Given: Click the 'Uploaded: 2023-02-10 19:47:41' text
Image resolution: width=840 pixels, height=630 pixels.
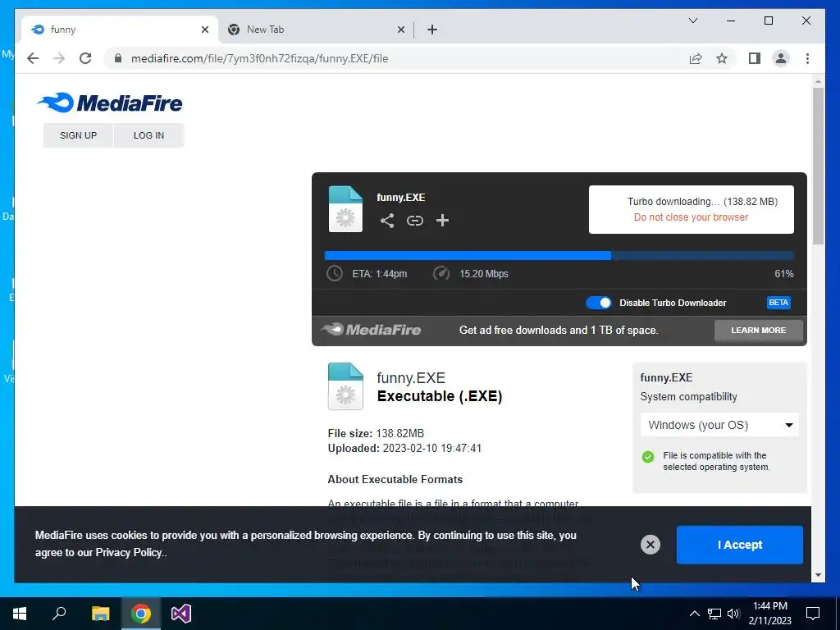Looking at the screenshot, I should point(404,449).
